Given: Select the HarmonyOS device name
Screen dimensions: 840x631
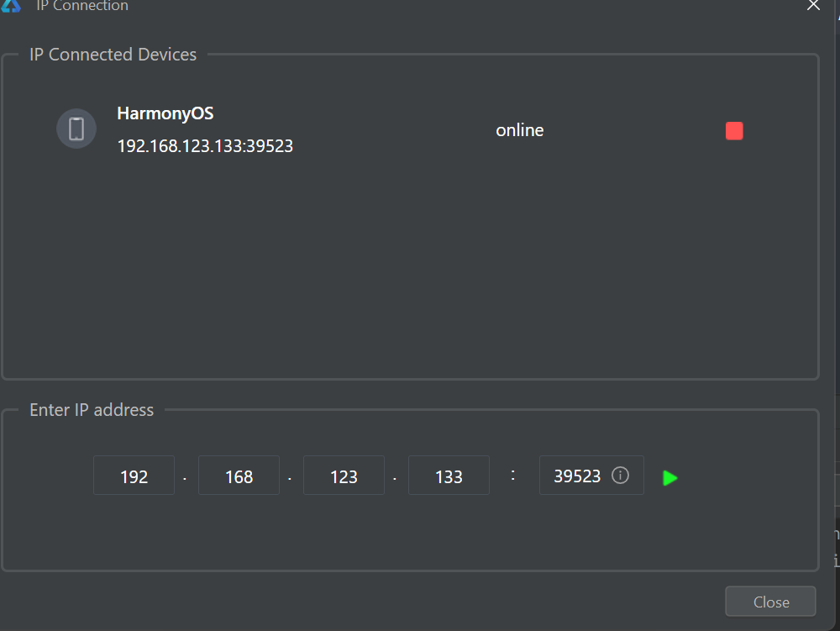Looking at the screenshot, I should click(x=165, y=114).
